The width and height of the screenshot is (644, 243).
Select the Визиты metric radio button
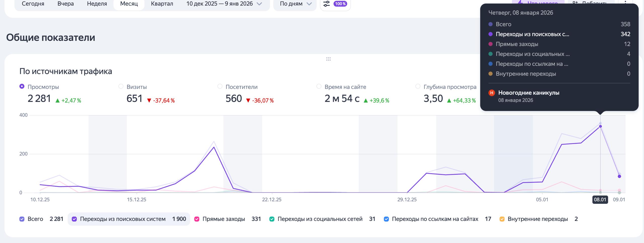click(x=121, y=86)
